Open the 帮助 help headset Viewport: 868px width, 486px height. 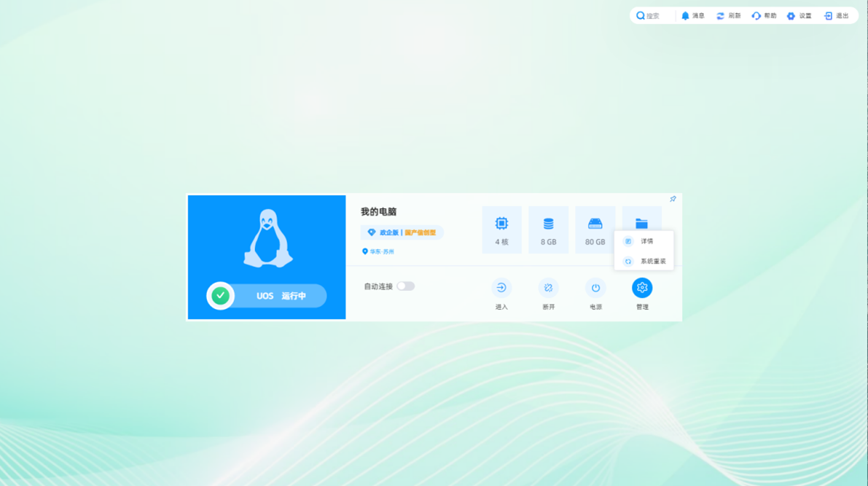756,16
